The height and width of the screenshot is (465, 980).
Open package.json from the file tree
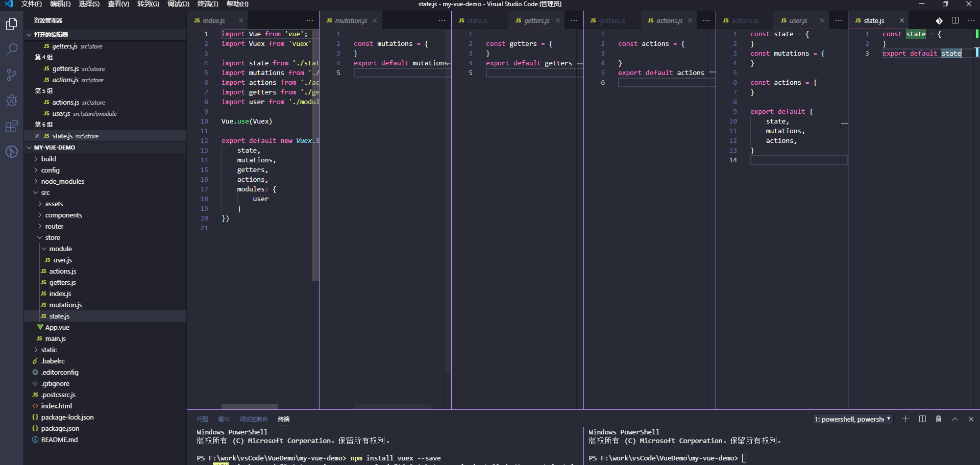(x=105, y=428)
